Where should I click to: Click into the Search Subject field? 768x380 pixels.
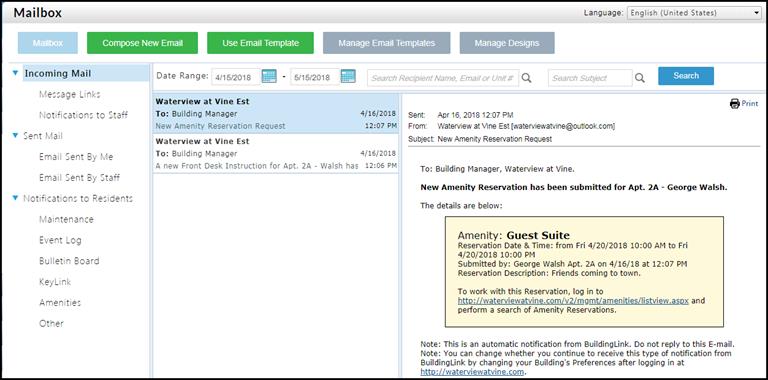[590, 78]
